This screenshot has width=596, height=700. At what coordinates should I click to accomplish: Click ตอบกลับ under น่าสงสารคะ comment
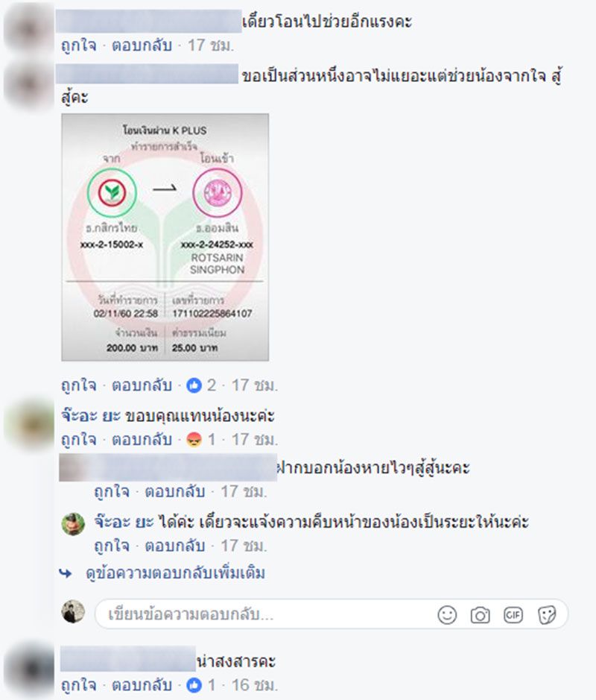click(x=142, y=685)
